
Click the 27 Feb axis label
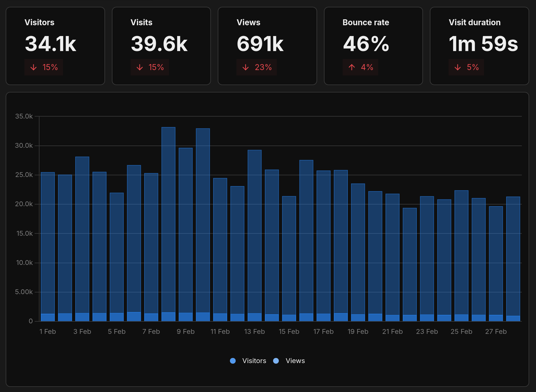(496, 331)
